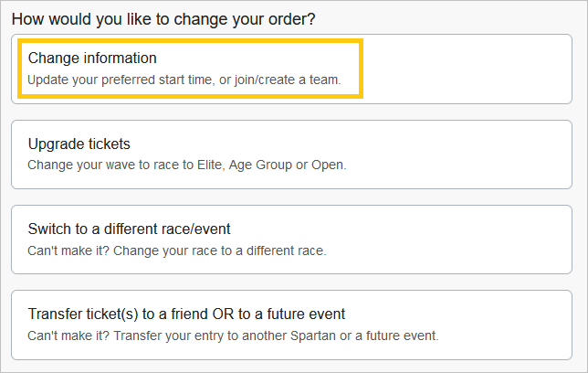
Task: Click "Change your race to a different race" text
Action: [176, 250]
